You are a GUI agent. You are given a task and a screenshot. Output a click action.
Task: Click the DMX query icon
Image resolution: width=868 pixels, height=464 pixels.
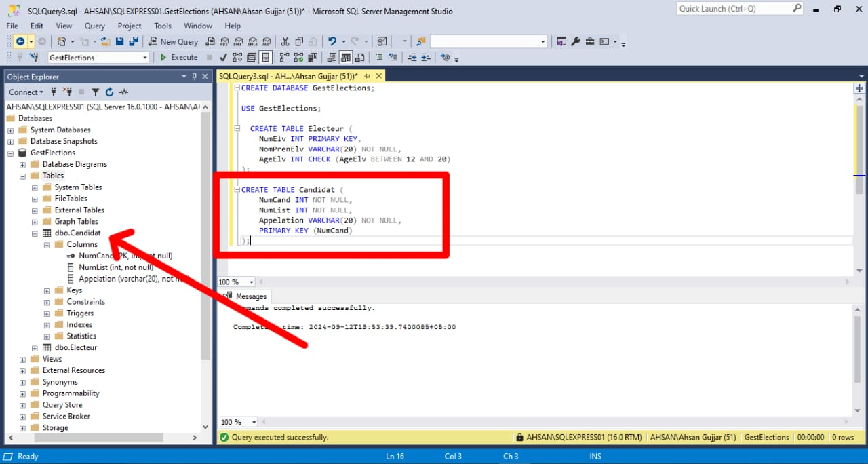click(239, 41)
